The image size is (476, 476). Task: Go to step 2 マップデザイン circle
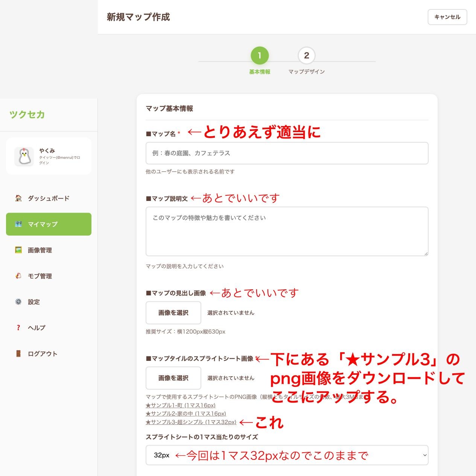click(306, 56)
